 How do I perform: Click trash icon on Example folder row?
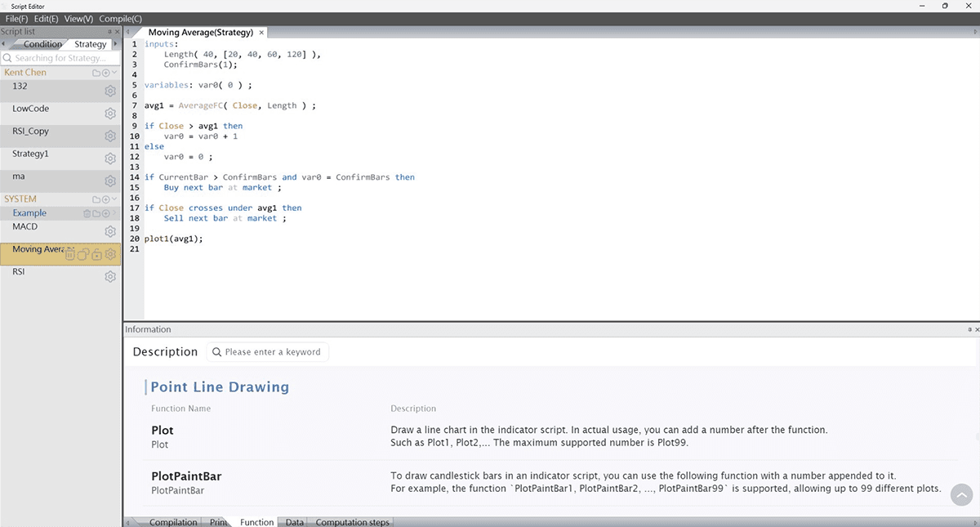87,213
